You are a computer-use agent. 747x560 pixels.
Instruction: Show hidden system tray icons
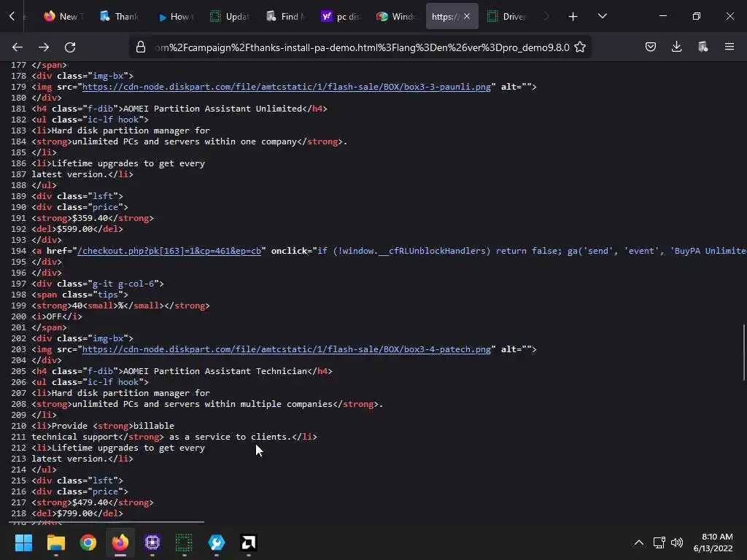tap(639, 542)
